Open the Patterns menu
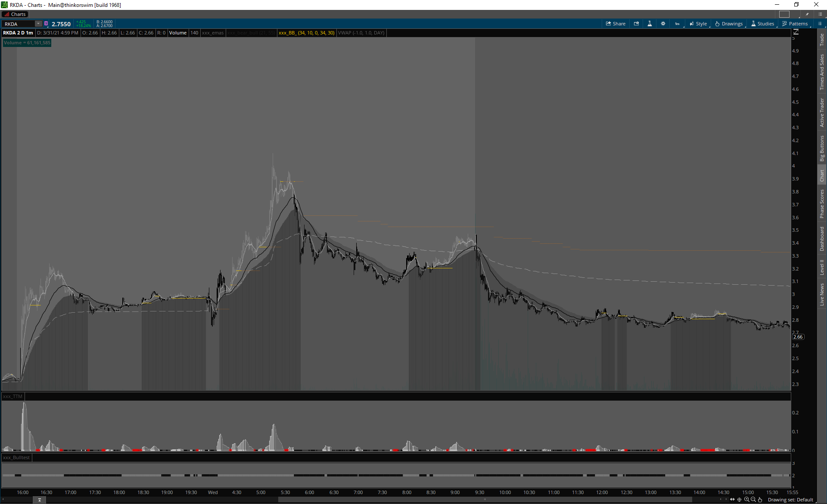827x504 pixels. tap(795, 24)
